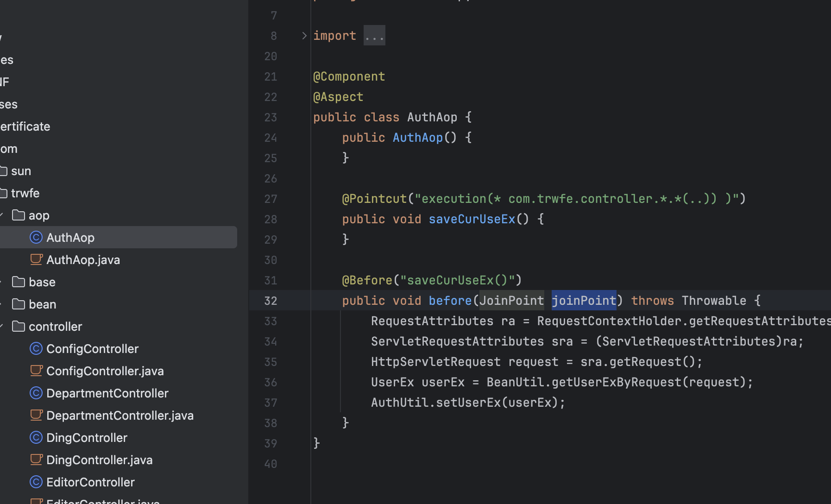The height and width of the screenshot is (504, 831).
Task: Select the trwfe folder
Action: coord(25,193)
